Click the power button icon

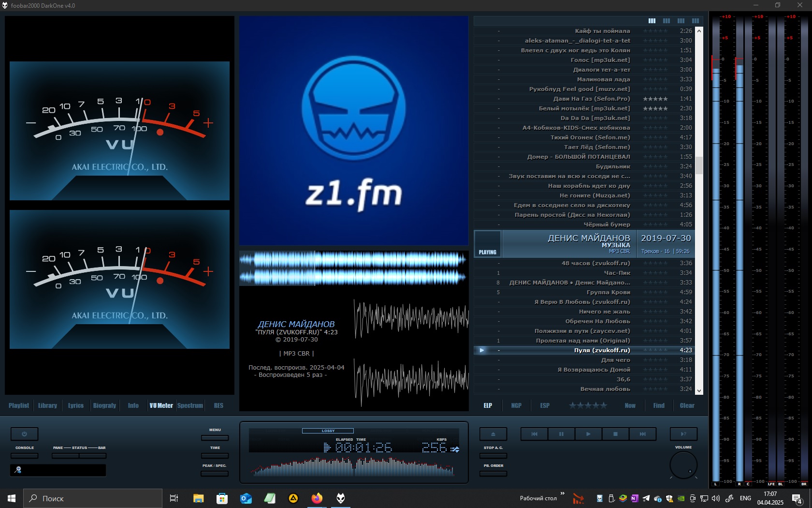point(24,434)
